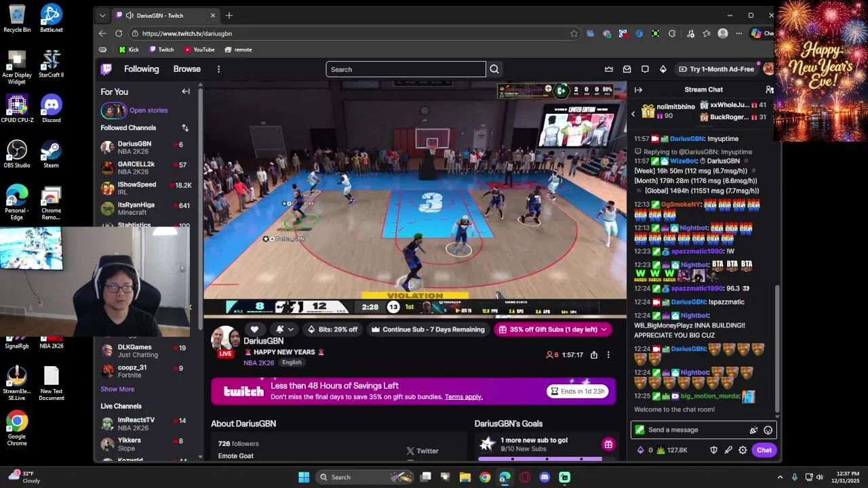Screen dimensions: 868x488
Task: Open the emote picker smiley in chat
Action: pyautogui.click(x=768, y=430)
